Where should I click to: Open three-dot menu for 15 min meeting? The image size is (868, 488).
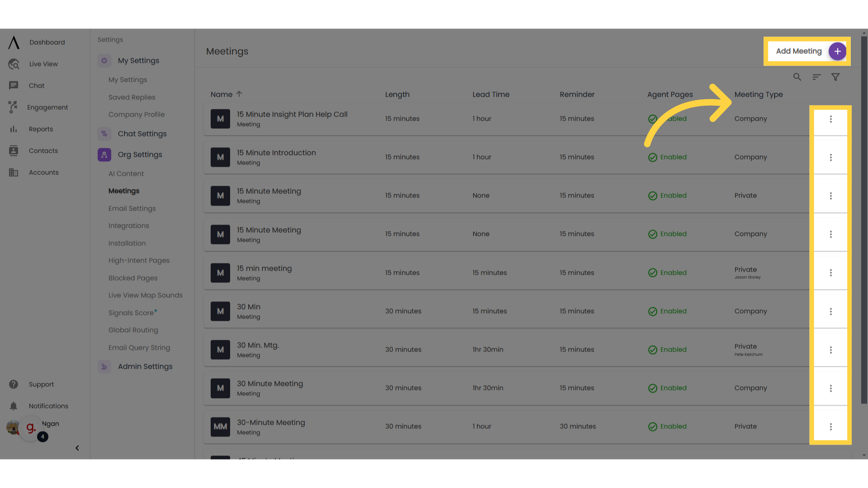tap(830, 273)
